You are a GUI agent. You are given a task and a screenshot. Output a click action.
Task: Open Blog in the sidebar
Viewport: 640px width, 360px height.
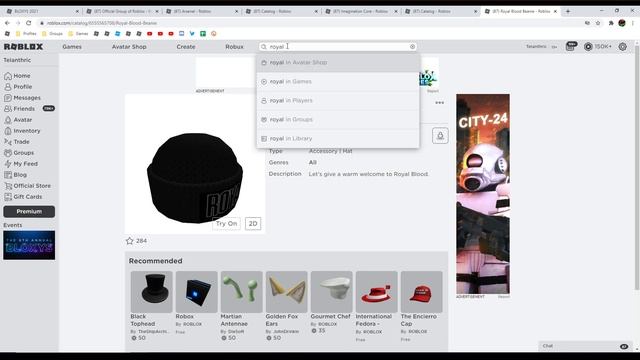pos(16,175)
